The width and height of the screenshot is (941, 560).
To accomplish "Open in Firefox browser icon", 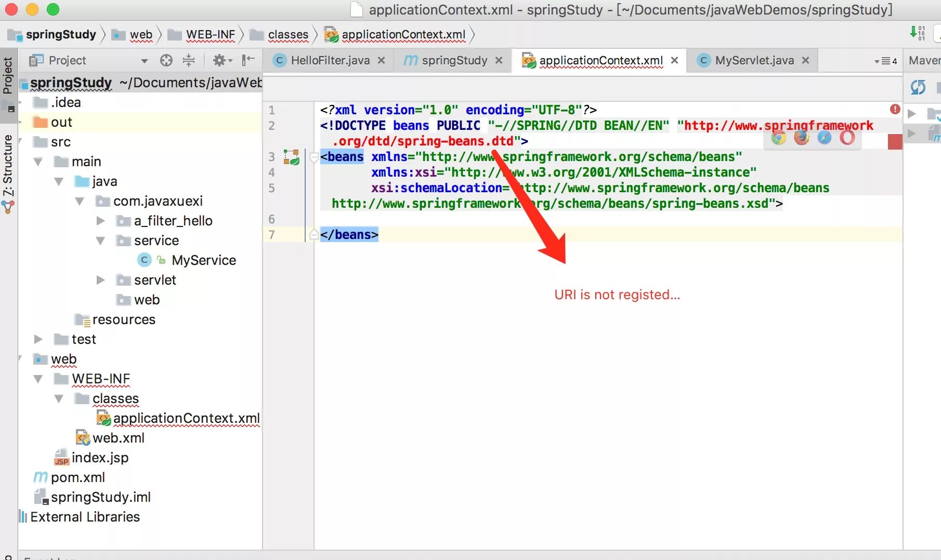I will click(x=801, y=138).
